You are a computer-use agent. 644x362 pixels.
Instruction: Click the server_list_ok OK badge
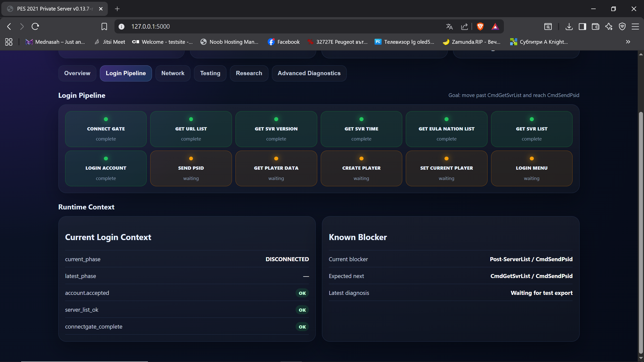[x=302, y=310]
